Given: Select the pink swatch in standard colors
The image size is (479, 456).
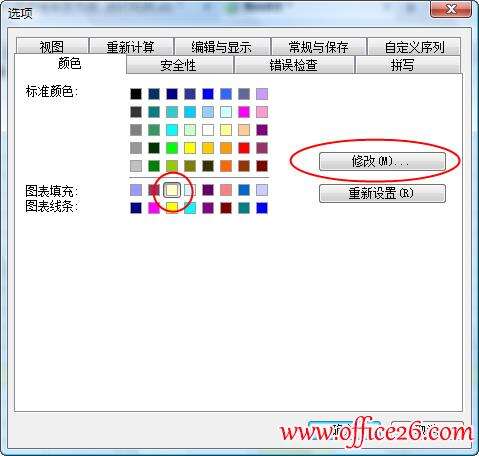Looking at the screenshot, I should tap(262, 112).
